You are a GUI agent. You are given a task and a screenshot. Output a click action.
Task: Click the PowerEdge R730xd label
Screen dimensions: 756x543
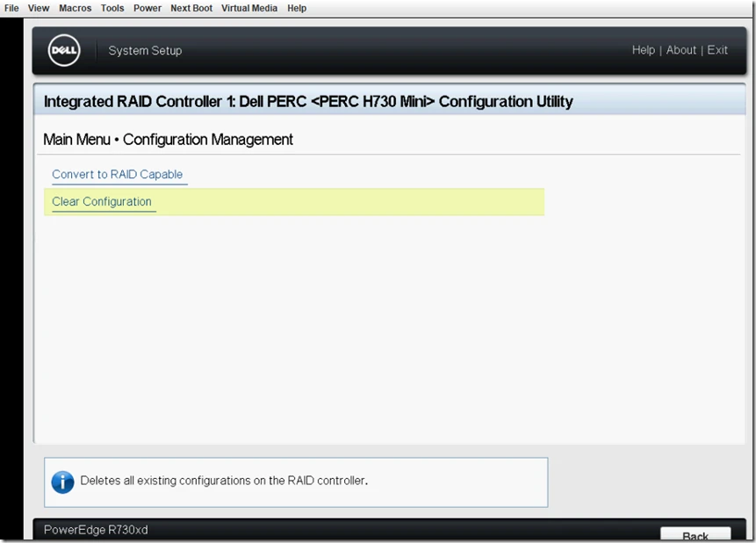(96, 530)
